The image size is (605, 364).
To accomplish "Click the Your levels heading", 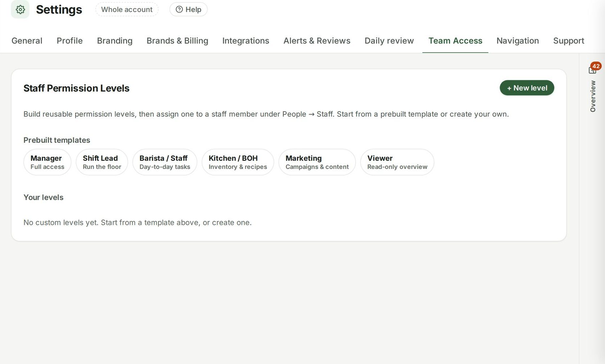I will pos(43,197).
